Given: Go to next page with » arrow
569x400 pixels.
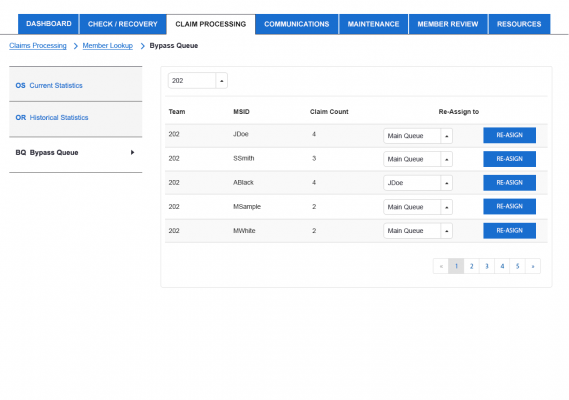Looking at the screenshot, I should click(x=533, y=266).
